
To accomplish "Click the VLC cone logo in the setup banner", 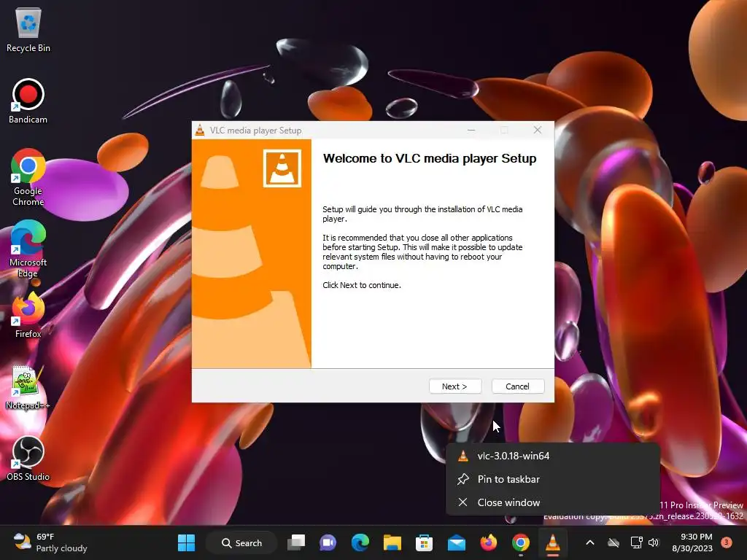I will (x=282, y=168).
